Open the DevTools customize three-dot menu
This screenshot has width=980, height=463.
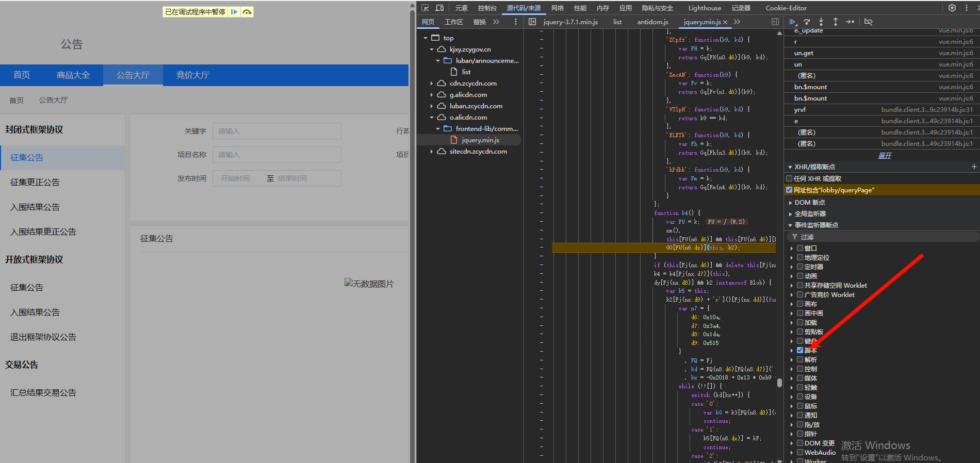click(967, 8)
